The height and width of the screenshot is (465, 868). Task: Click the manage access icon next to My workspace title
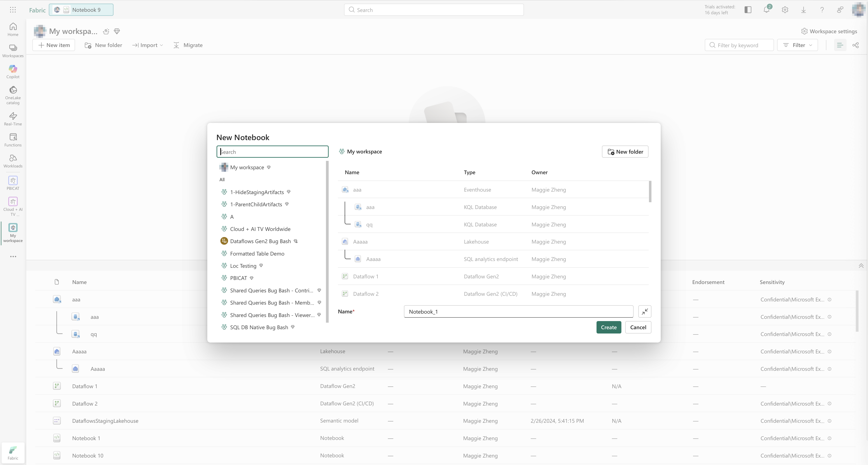(x=106, y=31)
